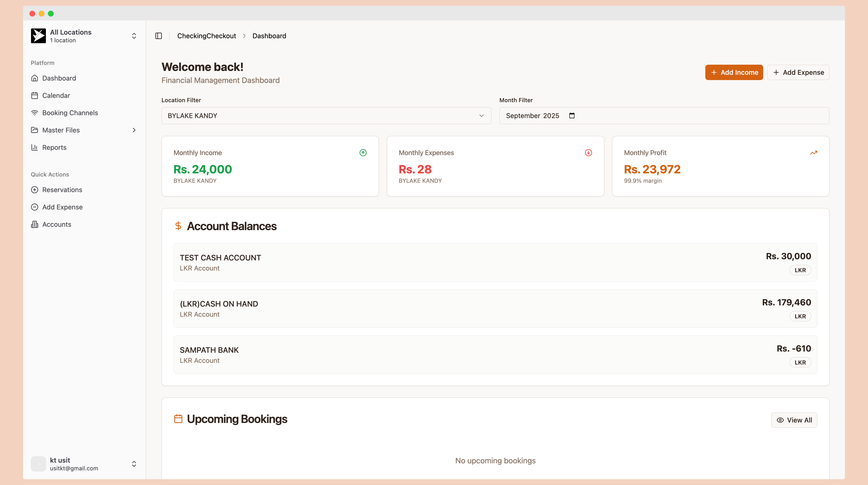Screen dimensions: 868x485
Task: Select the SAMPATH BANK account row
Action: click(x=495, y=354)
